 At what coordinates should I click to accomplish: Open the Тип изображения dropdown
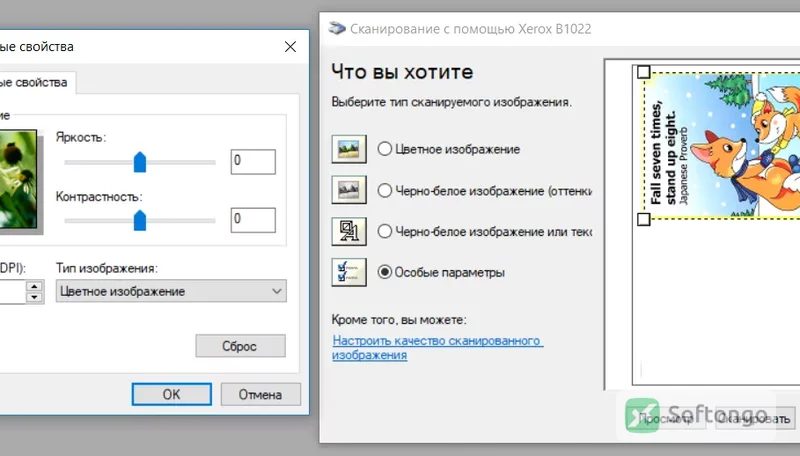[x=171, y=291]
